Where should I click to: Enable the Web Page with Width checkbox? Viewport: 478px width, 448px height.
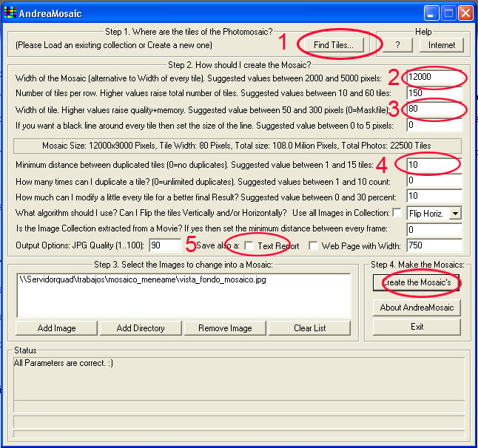click(x=313, y=245)
